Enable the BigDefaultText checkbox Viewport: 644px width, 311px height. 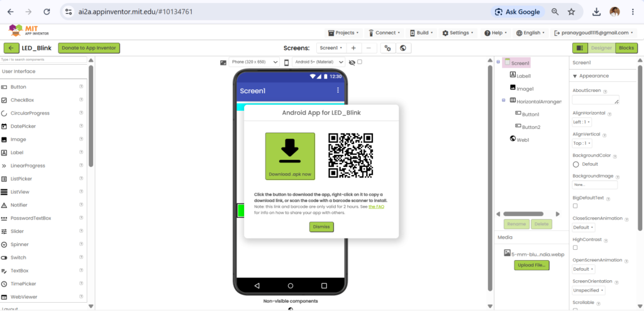coord(575,206)
